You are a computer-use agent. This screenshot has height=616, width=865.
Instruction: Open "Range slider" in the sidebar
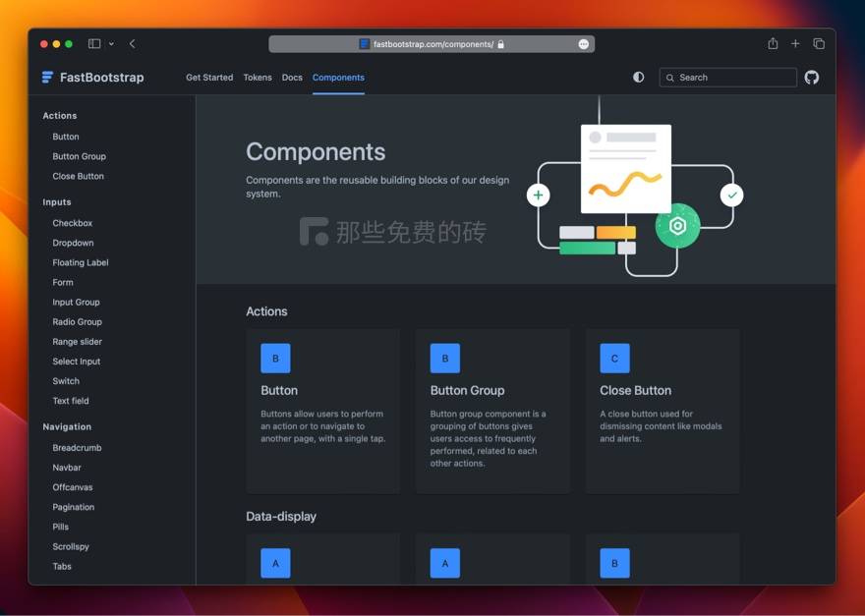[79, 342]
